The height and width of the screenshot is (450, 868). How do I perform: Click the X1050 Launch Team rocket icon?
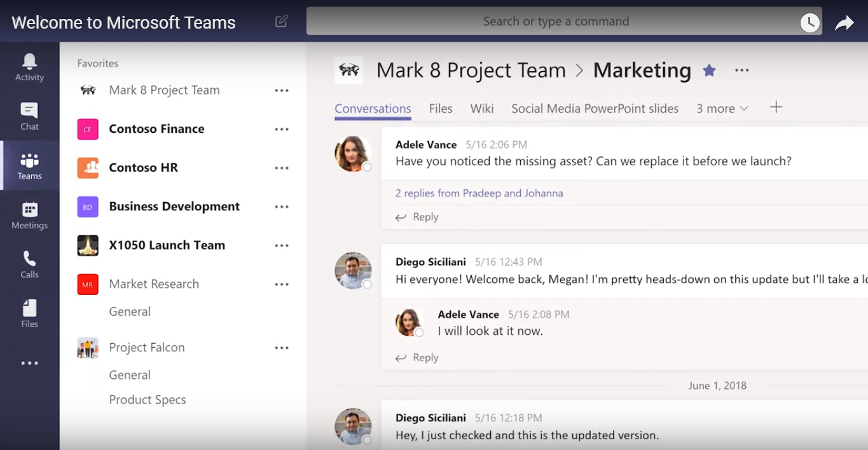88,245
